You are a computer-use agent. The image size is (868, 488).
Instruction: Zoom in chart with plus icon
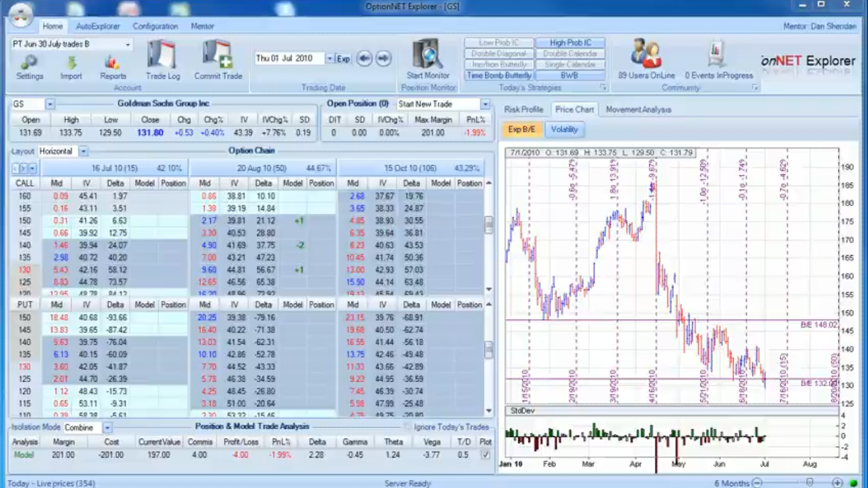(837, 483)
